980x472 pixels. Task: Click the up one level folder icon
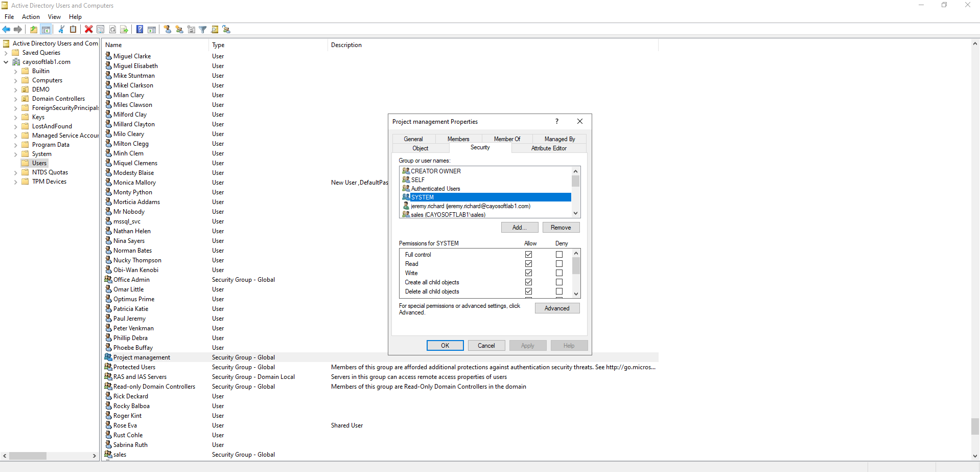(x=34, y=30)
